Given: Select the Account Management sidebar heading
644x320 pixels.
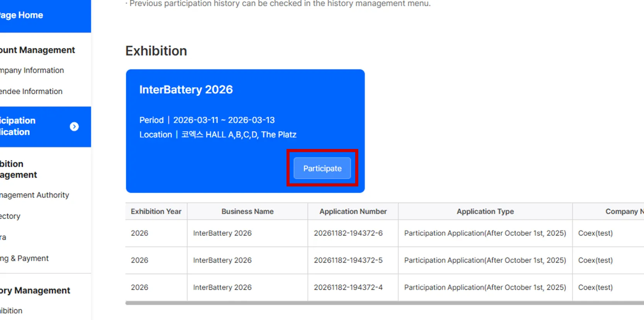Looking at the screenshot, I should pyautogui.click(x=37, y=50).
